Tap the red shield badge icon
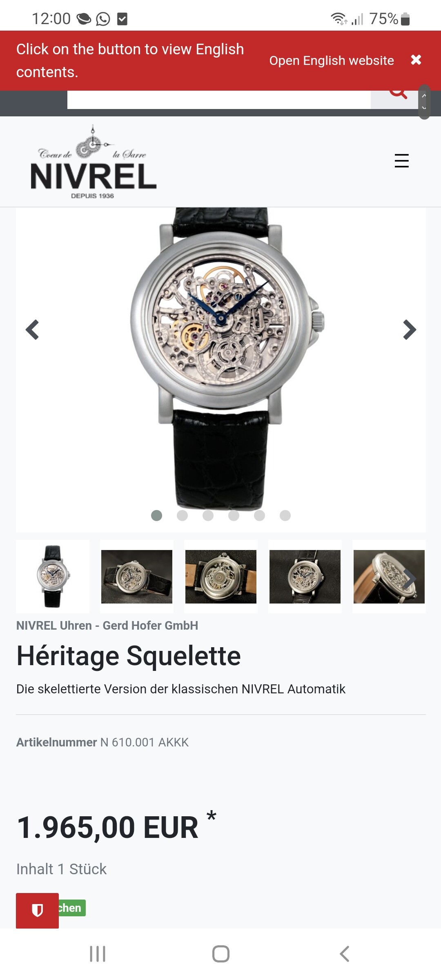Screen dimensions: 441x980 click(x=37, y=910)
